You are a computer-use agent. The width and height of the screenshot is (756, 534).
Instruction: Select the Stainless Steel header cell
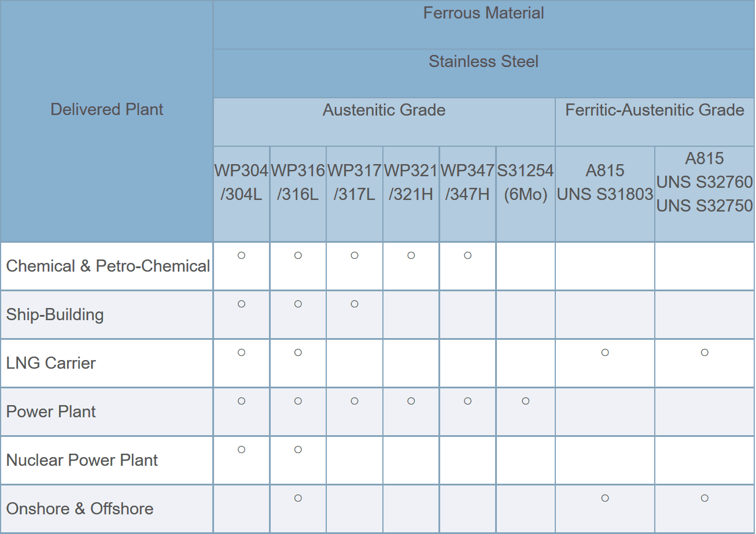(484, 61)
